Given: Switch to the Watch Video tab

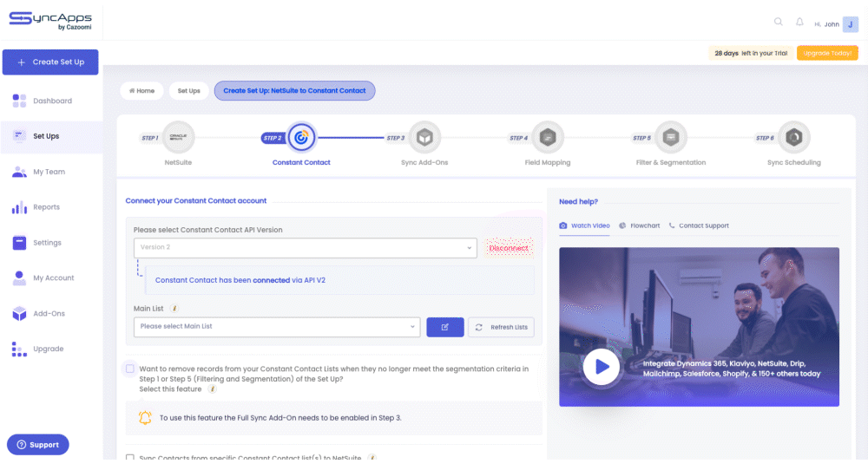Looking at the screenshot, I should coord(584,225).
